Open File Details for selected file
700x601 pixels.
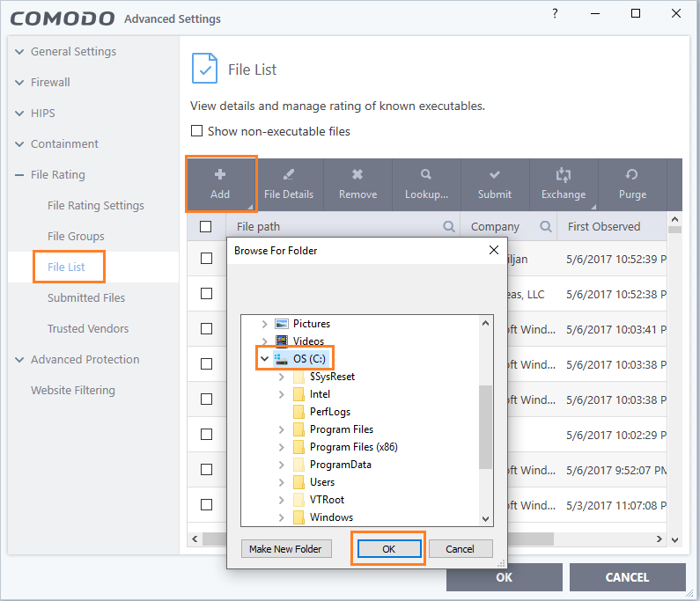tap(289, 184)
